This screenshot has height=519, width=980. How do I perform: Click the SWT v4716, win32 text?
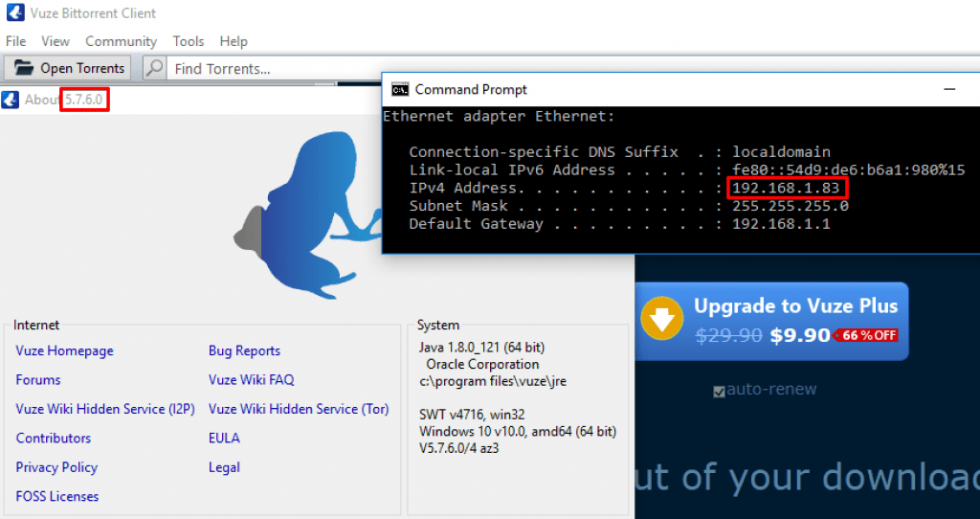[472, 415]
